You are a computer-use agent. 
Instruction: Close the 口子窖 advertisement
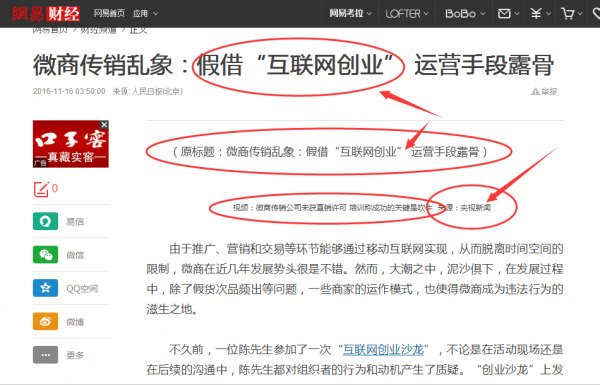(104, 125)
